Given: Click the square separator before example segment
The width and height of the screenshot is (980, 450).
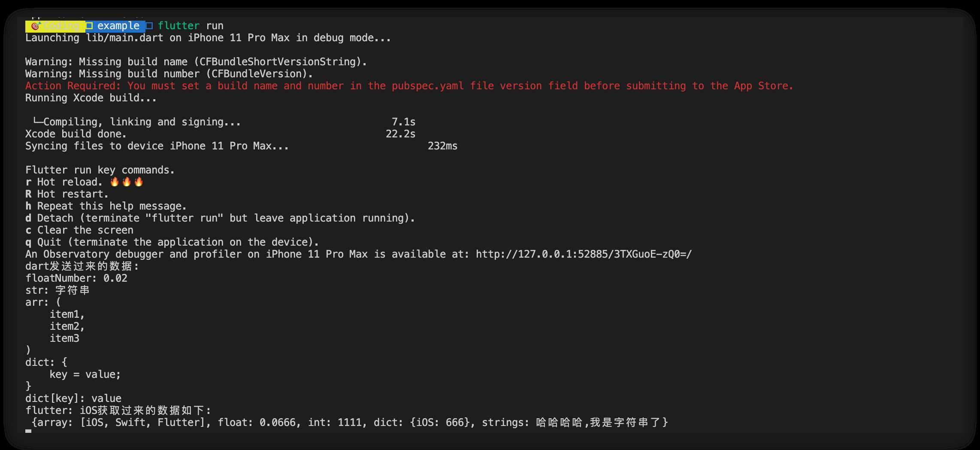Looking at the screenshot, I should [89, 26].
